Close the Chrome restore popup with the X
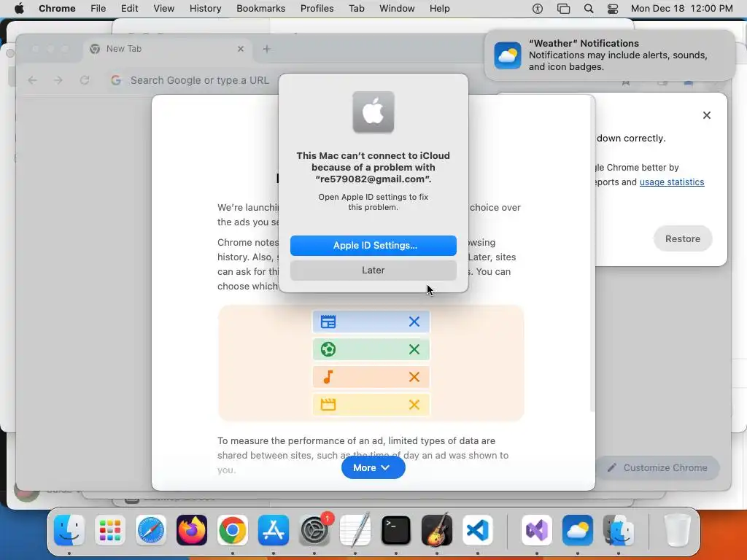Viewport: 747px width, 560px height. 706,115
